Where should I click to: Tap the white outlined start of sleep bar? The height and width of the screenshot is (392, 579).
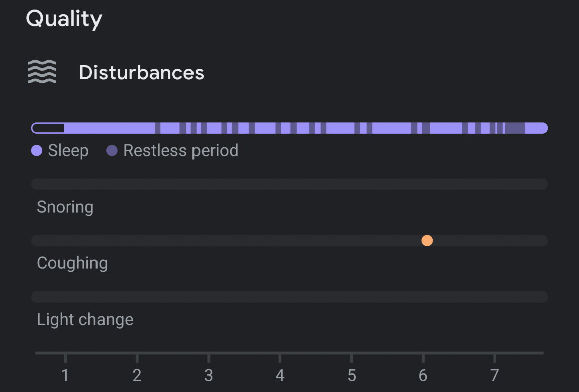click(48, 128)
